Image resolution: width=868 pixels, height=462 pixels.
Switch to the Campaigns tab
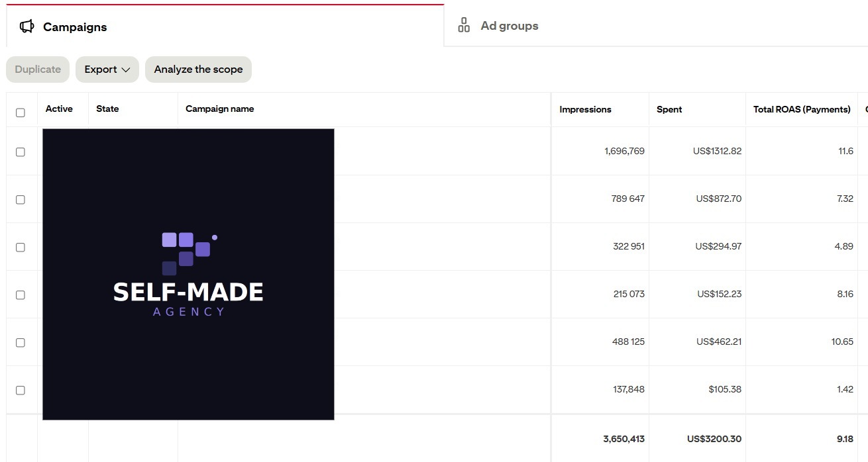[x=225, y=26]
